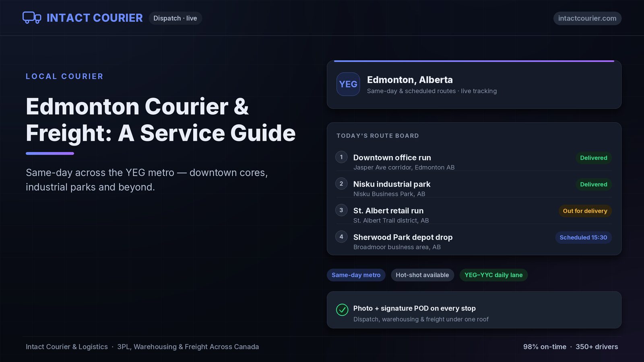Click the TODAY'S ROUTE BOARD heading
The height and width of the screenshot is (362, 644).
(x=378, y=136)
